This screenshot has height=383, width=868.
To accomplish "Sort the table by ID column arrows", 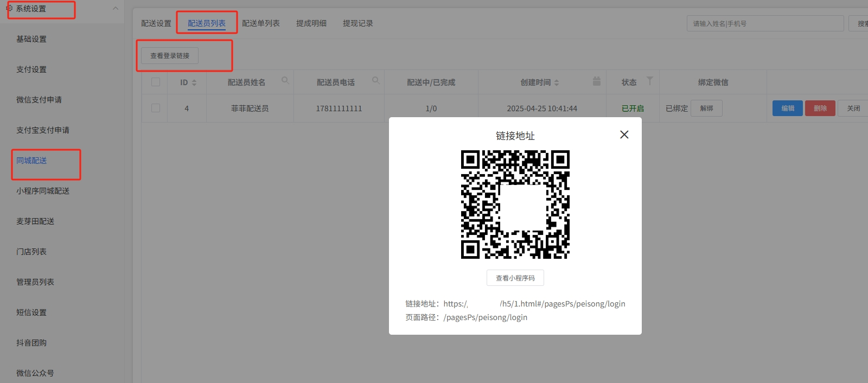I will [x=194, y=82].
